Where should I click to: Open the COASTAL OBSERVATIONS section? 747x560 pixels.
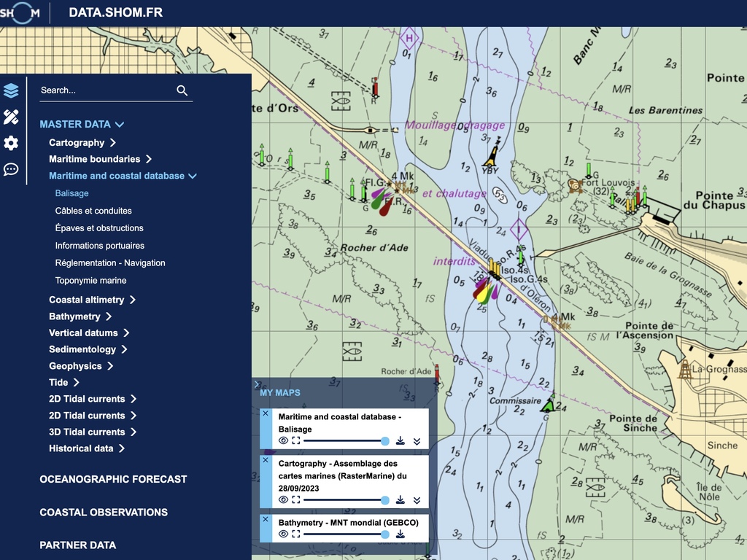point(104,513)
